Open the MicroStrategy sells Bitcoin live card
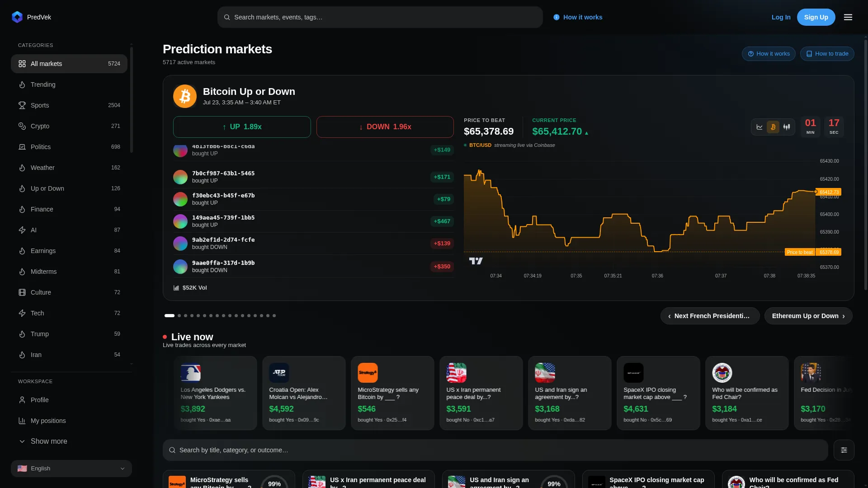 pyautogui.click(x=392, y=393)
